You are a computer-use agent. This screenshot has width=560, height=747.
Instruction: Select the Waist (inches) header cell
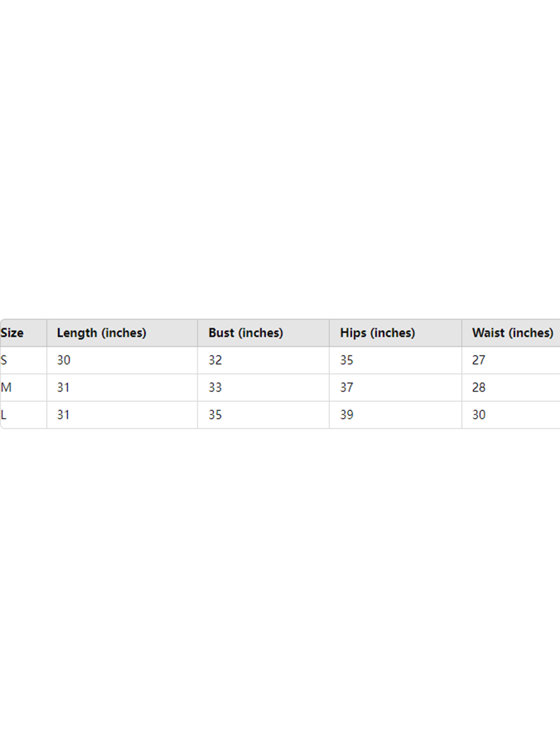512,333
